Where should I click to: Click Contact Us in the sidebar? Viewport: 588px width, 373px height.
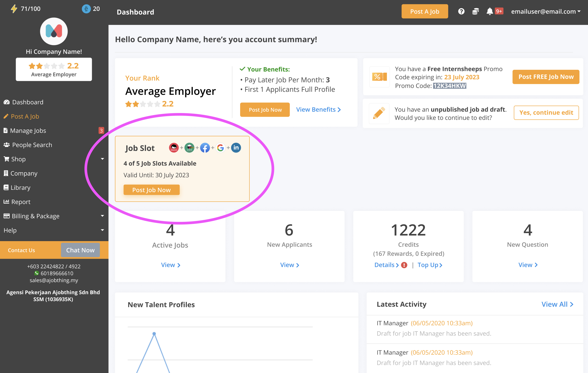[21, 250]
